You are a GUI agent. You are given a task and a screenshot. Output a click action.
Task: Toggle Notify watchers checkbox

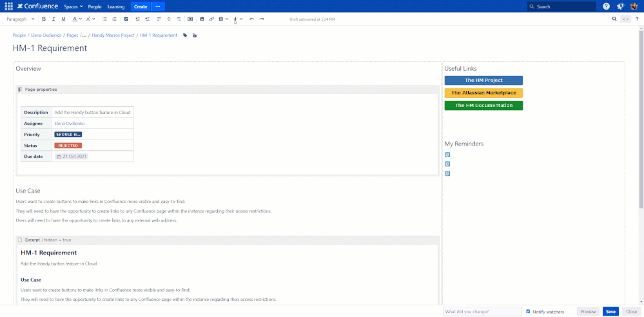coord(528,311)
